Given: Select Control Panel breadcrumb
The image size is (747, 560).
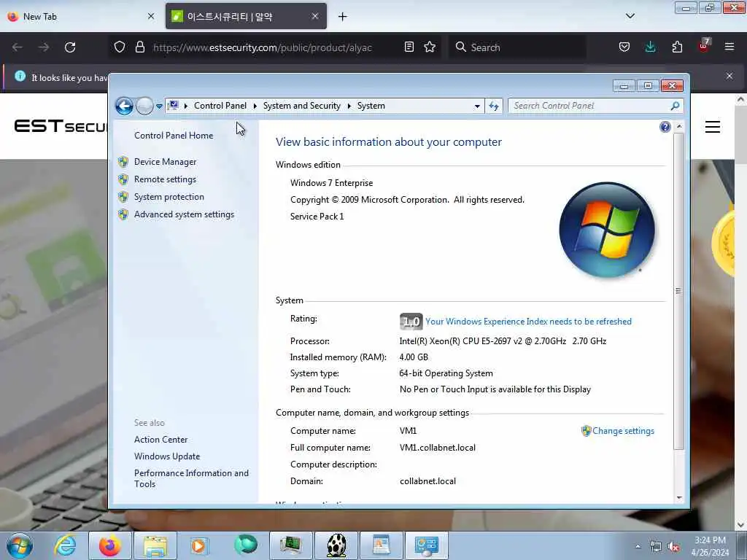Looking at the screenshot, I should coord(220,106).
